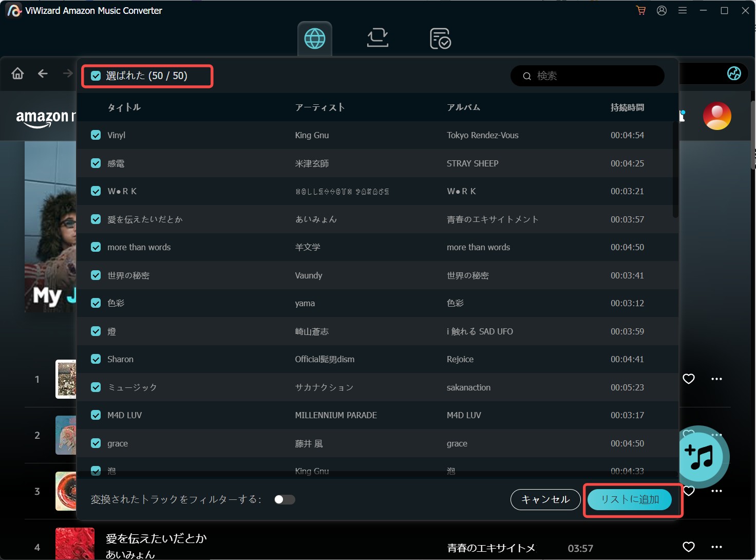This screenshot has width=756, height=560.
Task: Select album sakanaction cell
Action: click(x=468, y=387)
